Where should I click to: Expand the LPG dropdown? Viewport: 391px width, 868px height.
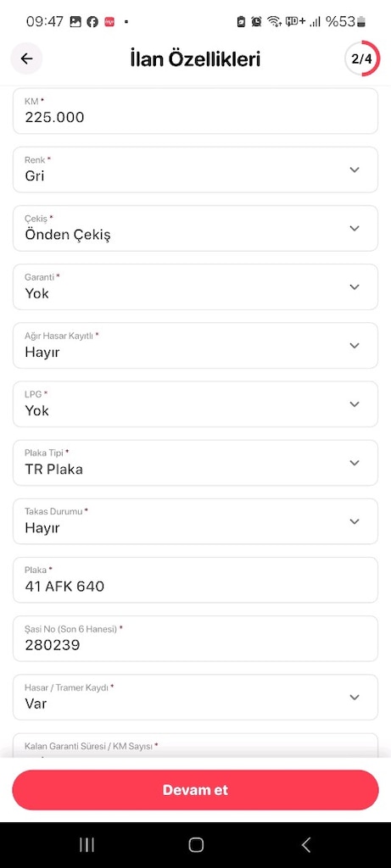(195, 404)
